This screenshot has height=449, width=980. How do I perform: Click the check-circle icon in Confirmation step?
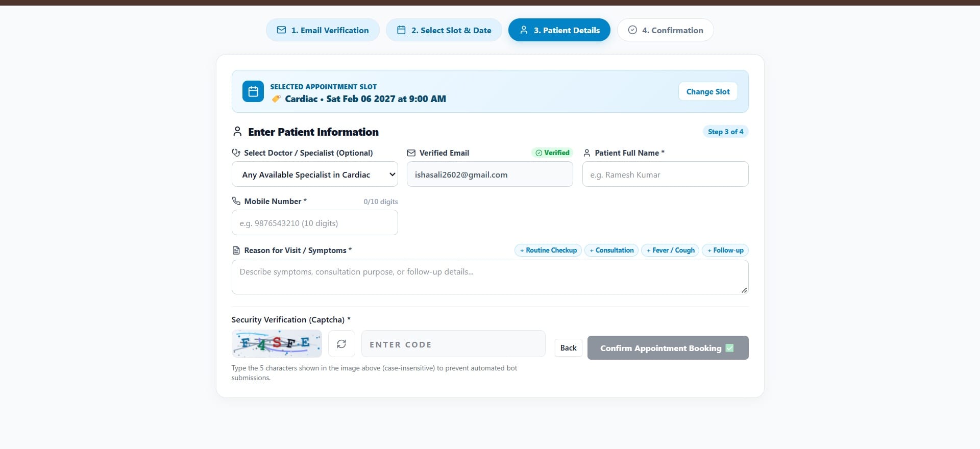pyautogui.click(x=632, y=30)
